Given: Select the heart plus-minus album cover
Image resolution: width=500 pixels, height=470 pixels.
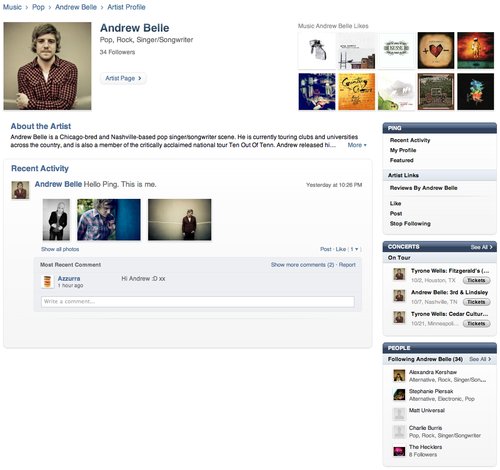Looking at the screenshot, I should pyautogui.click(x=436, y=50).
